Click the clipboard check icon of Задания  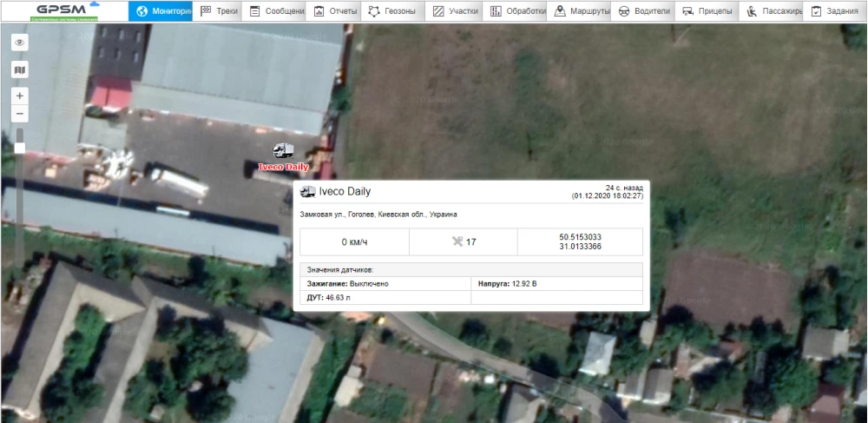(816, 11)
